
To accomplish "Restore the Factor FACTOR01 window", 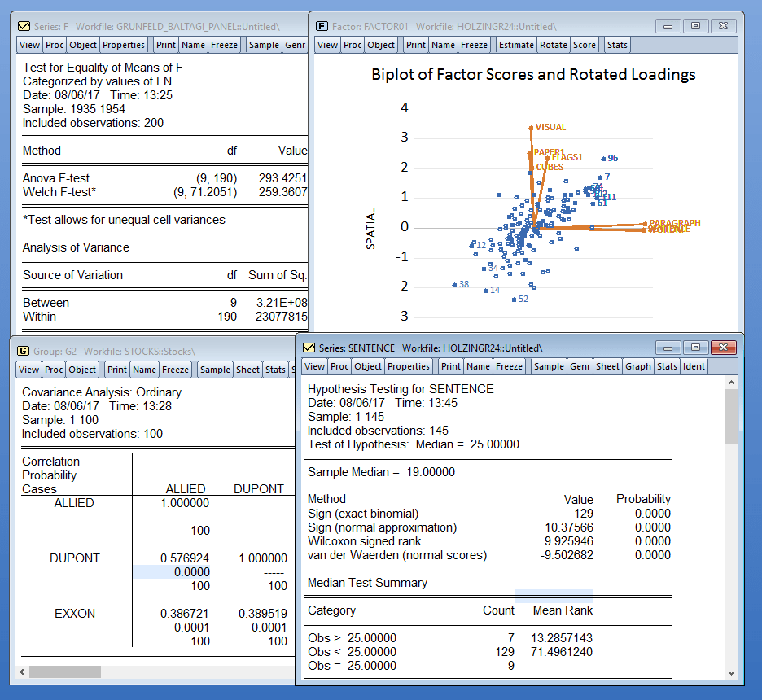I will click(695, 26).
